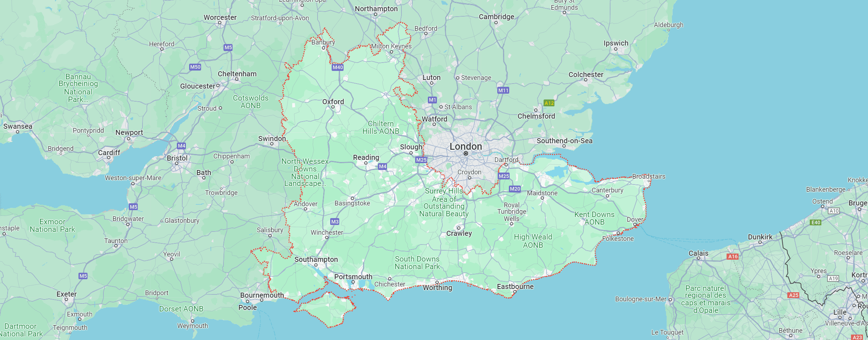
Task: Select the Maidstone label
Action: pos(542,193)
